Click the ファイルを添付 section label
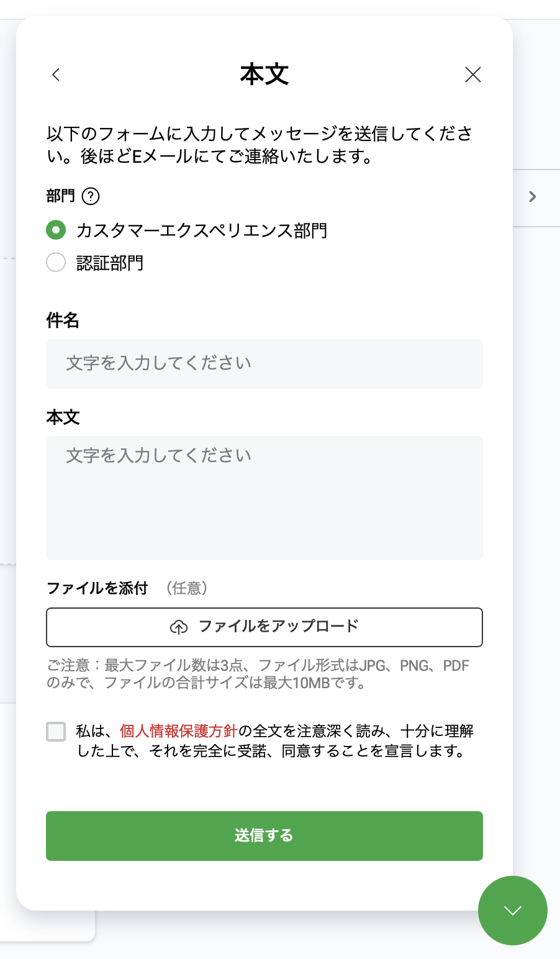Image resolution: width=560 pixels, height=959 pixels. pyautogui.click(x=97, y=588)
